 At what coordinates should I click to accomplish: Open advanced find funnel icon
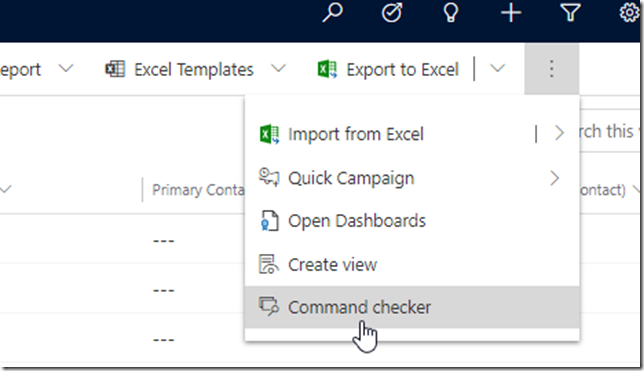click(570, 12)
